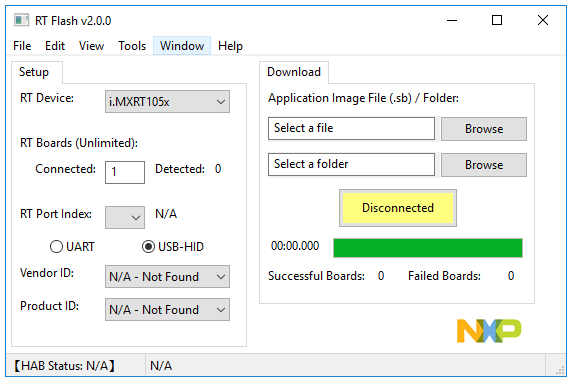Expand the RT Port Index dropdown
The image size is (573, 381).
point(125,217)
